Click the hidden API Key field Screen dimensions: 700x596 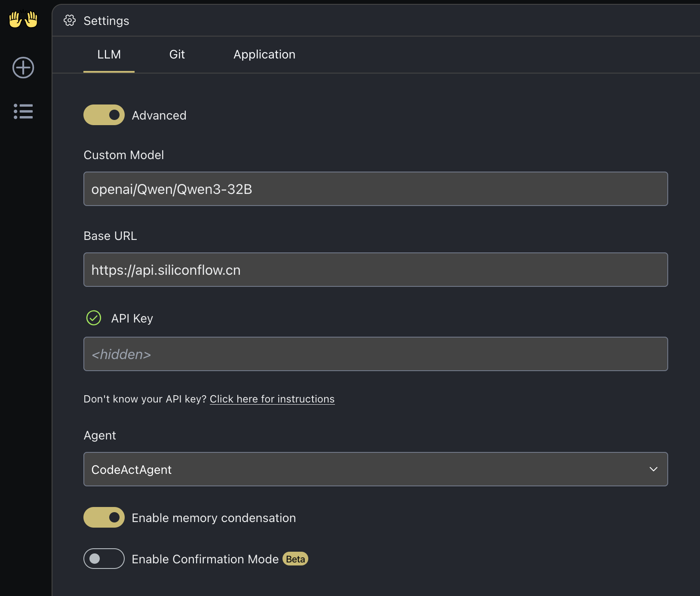coord(376,354)
